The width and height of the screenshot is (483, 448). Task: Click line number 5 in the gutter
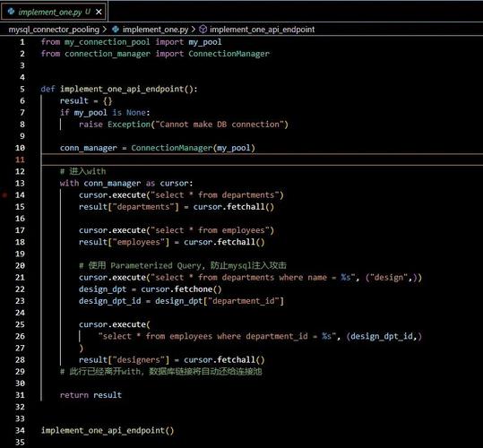[x=22, y=89]
